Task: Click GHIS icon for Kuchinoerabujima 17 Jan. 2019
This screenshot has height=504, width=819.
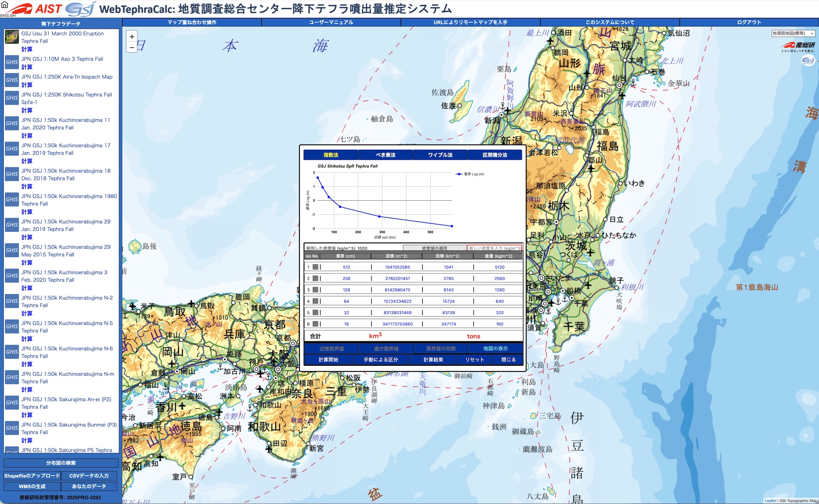Action: point(12,148)
